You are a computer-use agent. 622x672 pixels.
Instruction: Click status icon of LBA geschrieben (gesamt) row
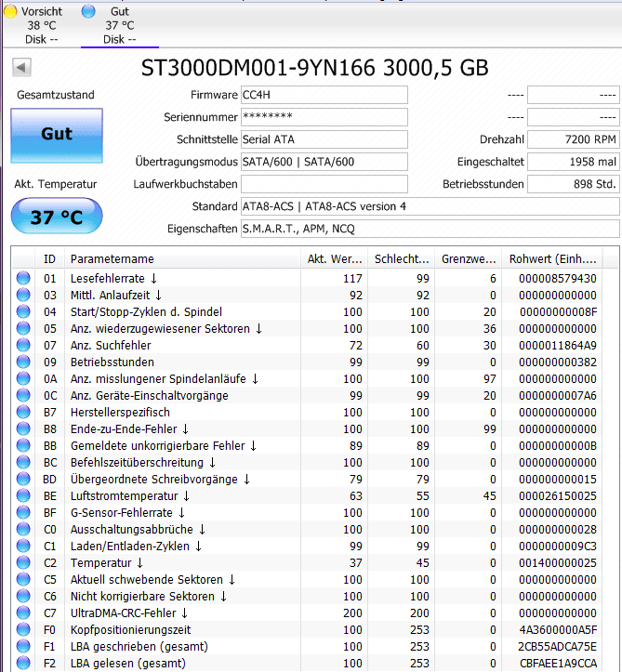(23, 646)
